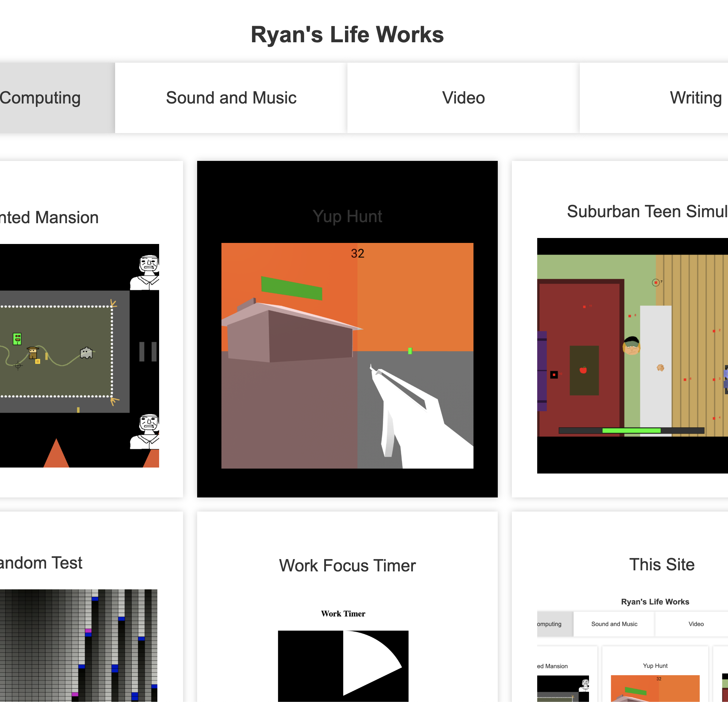Open the Haunted Mansion game screenshot

(x=80, y=356)
